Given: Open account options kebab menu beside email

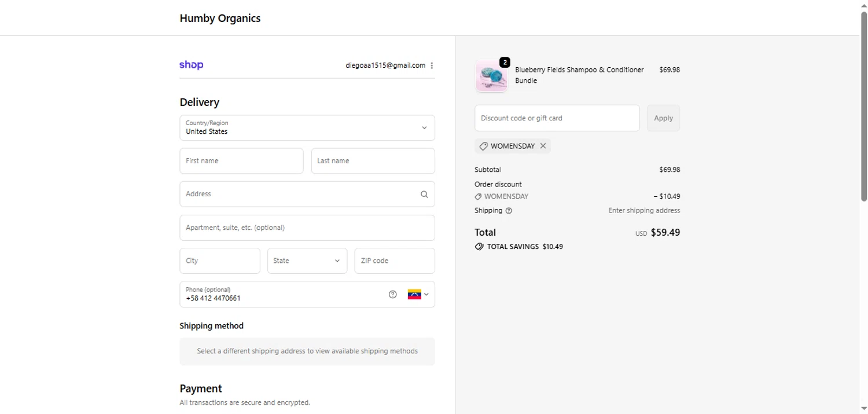Looking at the screenshot, I should click(432, 65).
